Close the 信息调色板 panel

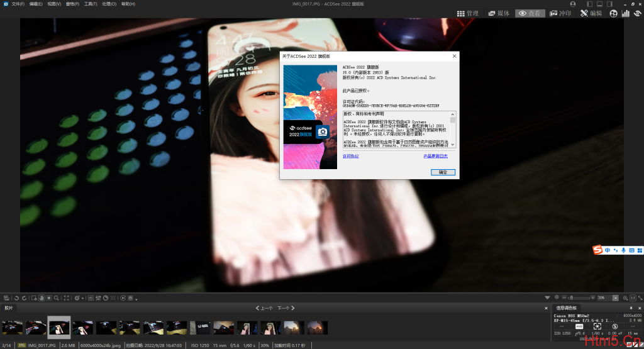click(x=640, y=308)
